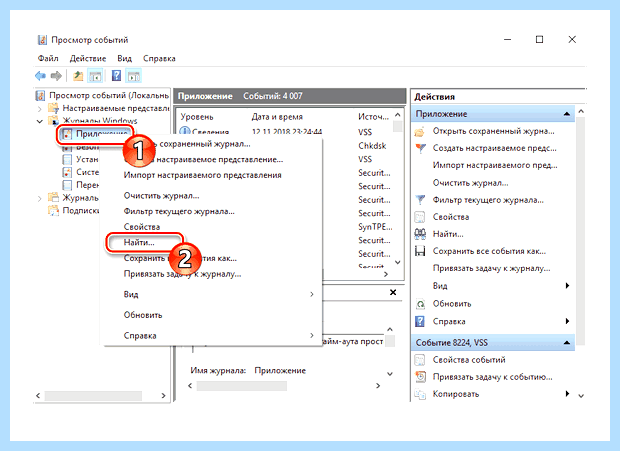Select Просмотр событий (Локальный) root node
This screenshot has width=620, height=451.
pos(108,95)
